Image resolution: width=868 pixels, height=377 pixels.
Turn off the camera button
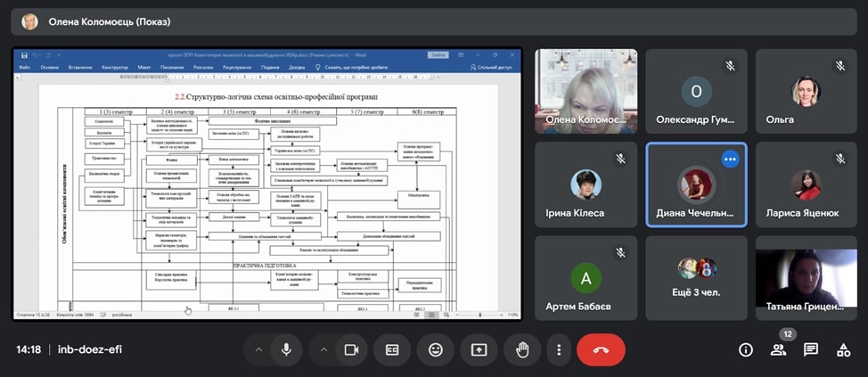(x=351, y=350)
